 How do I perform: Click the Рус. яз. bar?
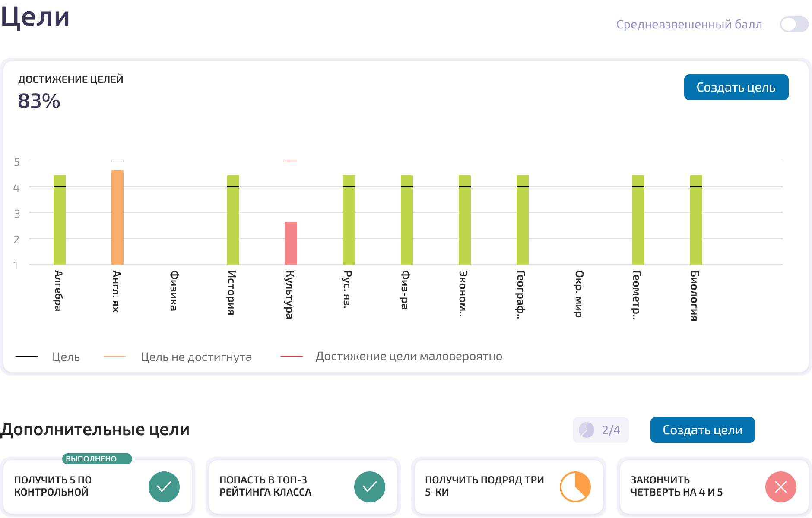[x=349, y=220]
